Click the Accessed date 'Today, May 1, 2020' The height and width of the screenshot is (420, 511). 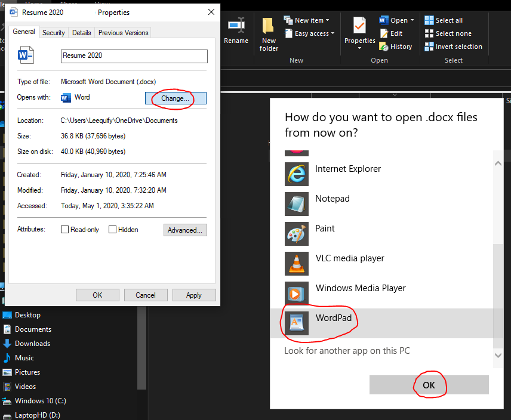coord(107,206)
